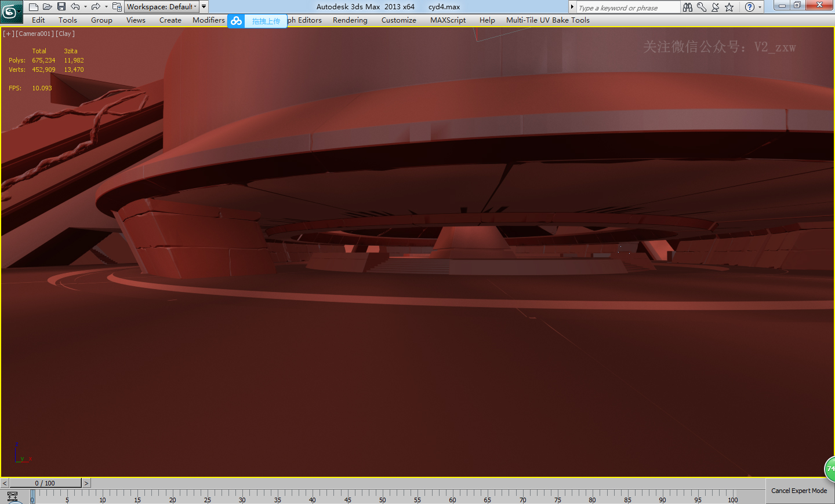Click the binoculars search icon
Image resolution: width=835 pixels, height=504 pixels.
point(688,7)
